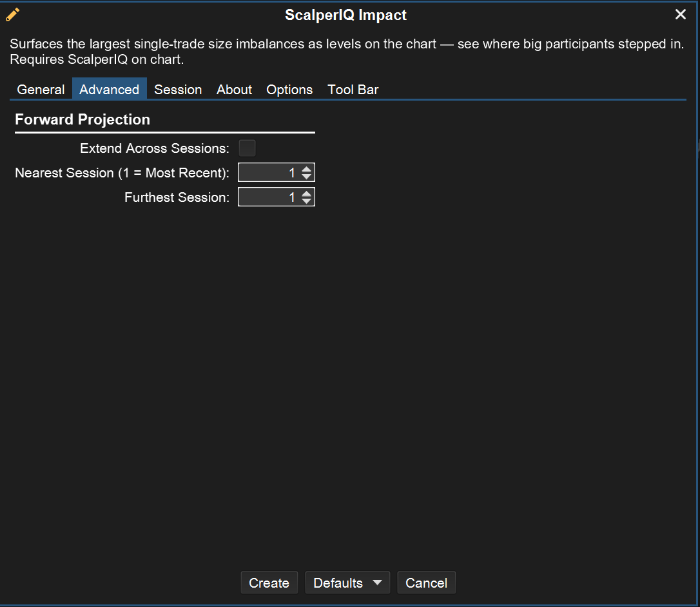The height and width of the screenshot is (607, 700).
Task: Click the Forward Projection heading
Action: pos(83,120)
